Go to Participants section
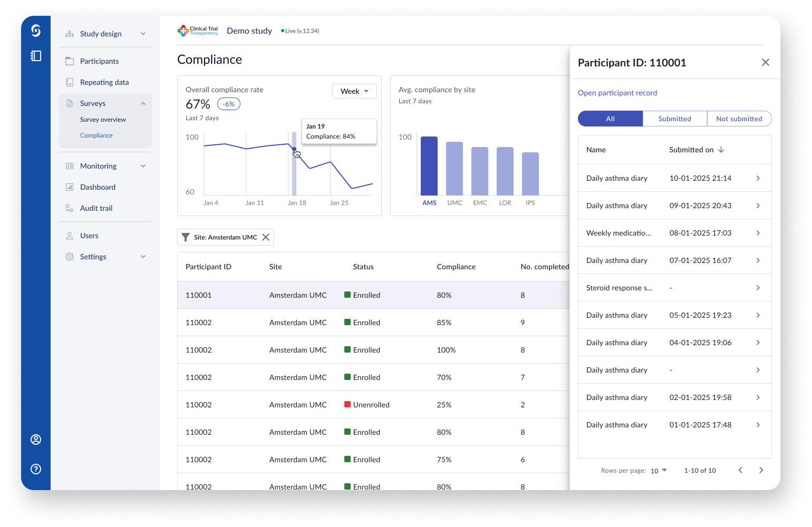Screen dimensions: 812x527 [99, 61]
